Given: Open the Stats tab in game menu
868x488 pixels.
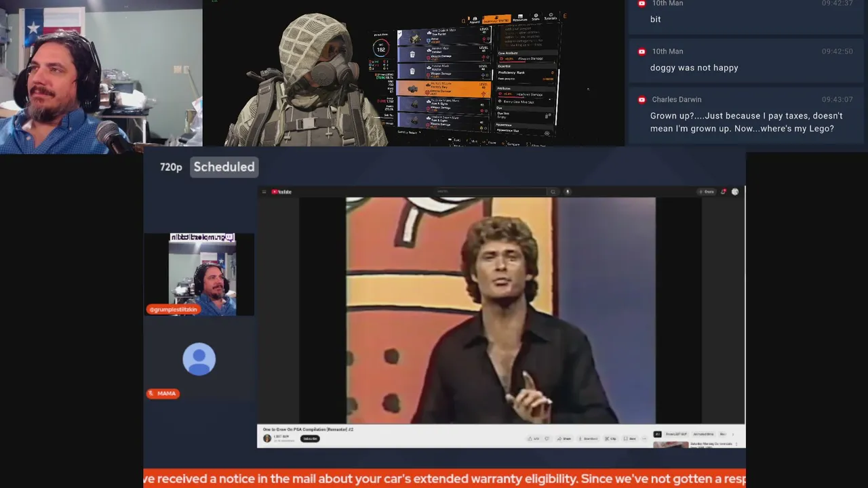Looking at the screenshot, I should coord(536,17).
